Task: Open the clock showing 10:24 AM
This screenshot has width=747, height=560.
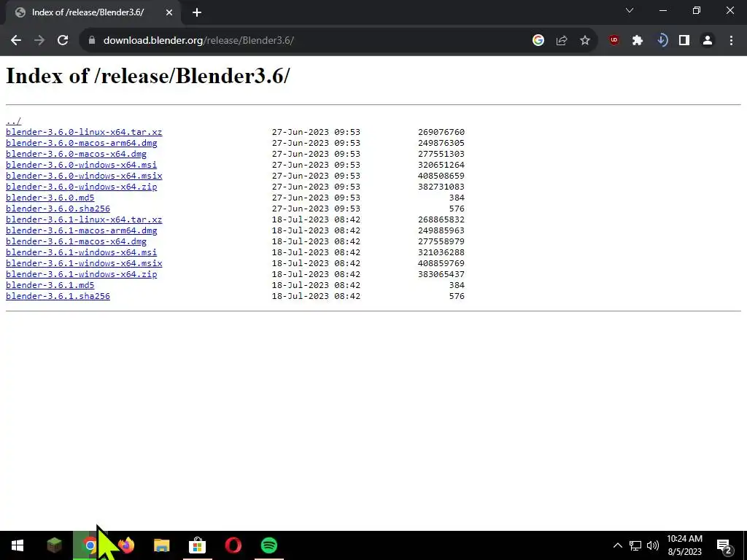Action: (684, 545)
